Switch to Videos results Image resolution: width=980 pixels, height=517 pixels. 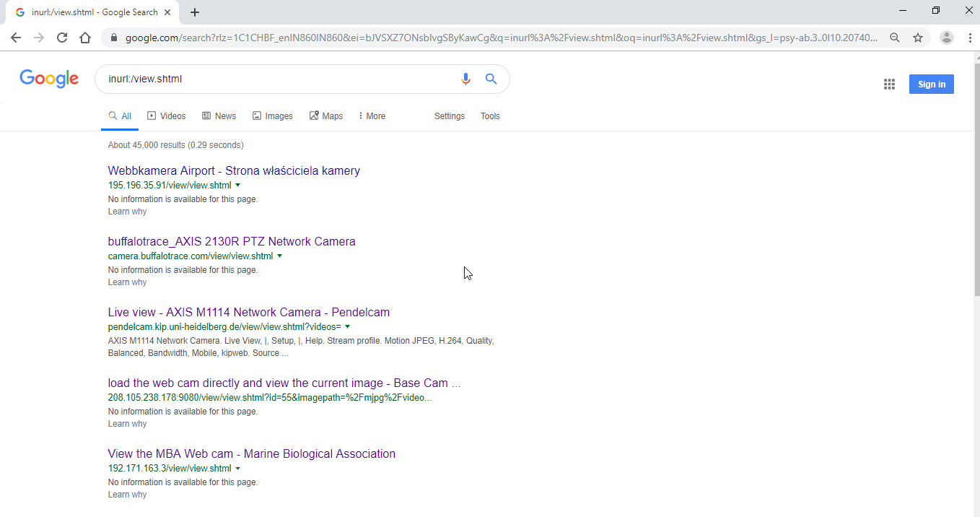(167, 116)
